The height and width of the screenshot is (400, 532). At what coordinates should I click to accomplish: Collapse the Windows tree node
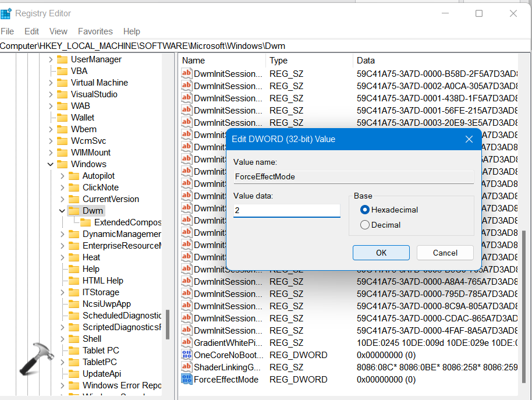(51, 164)
